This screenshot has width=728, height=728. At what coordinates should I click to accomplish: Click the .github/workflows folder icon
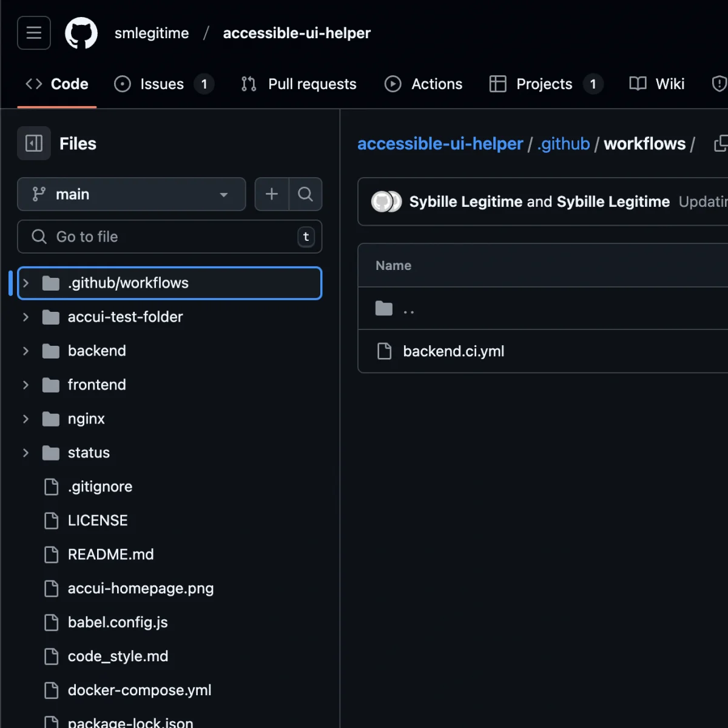tap(51, 283)
